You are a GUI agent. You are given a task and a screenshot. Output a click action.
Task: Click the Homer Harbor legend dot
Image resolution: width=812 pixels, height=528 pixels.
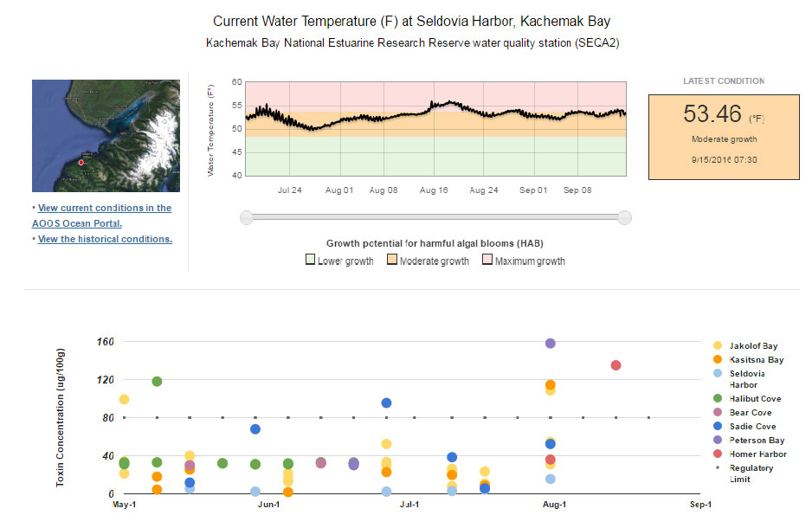pyautogui.click(x=716, y=454)
